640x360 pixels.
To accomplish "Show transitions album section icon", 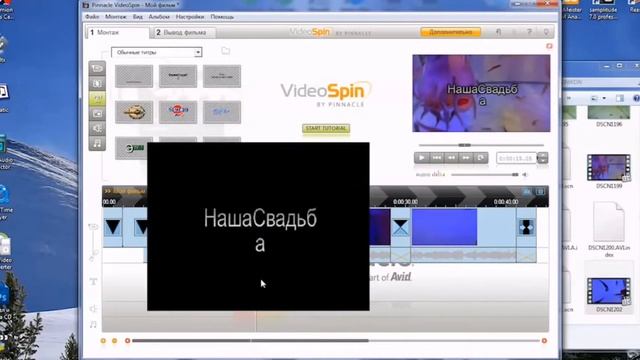I will [x=97, y=83].
